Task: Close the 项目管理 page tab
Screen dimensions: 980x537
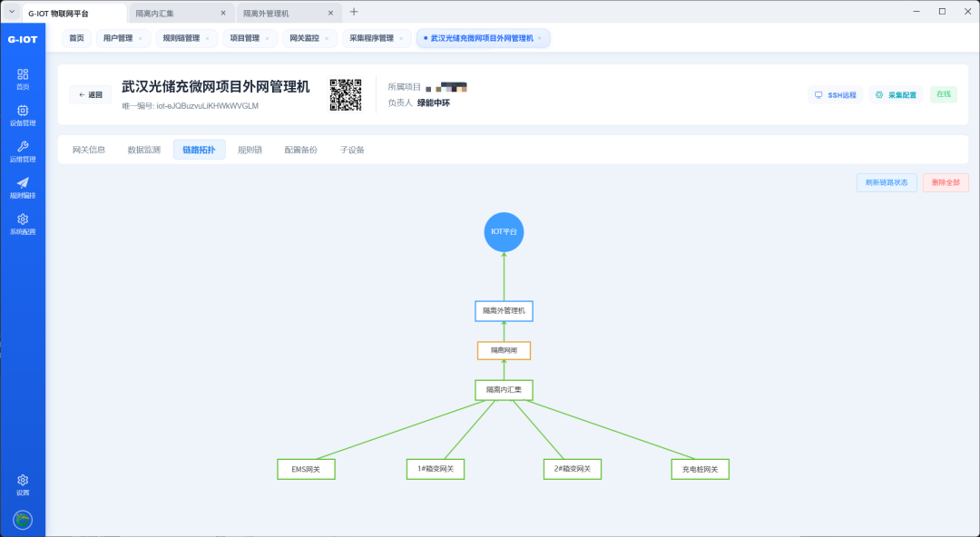Action: 267,39
